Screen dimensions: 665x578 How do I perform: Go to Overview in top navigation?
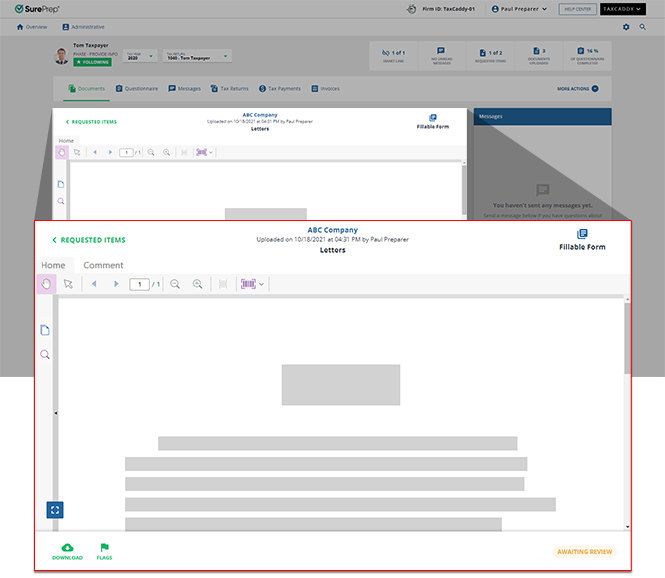click(32, 27)
